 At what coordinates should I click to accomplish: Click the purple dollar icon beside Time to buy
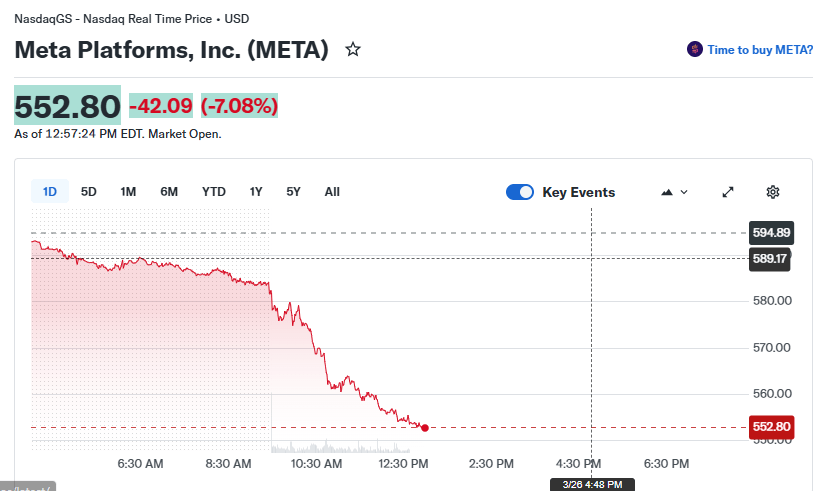tap(695, 49)
